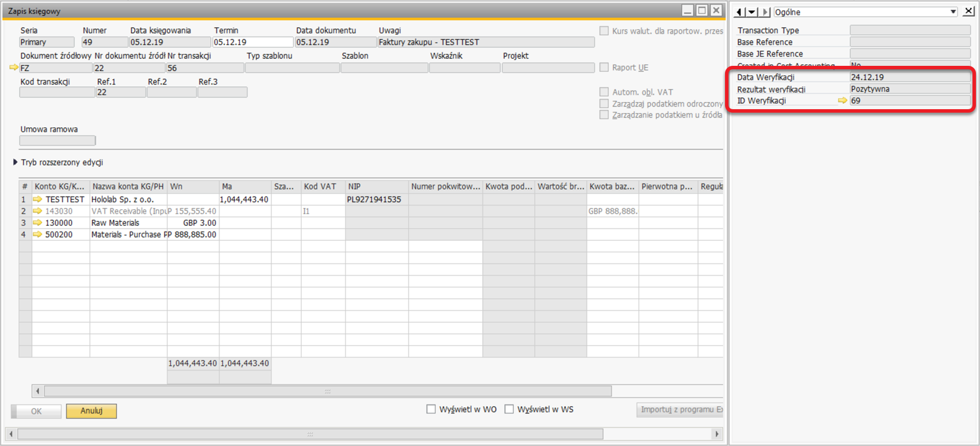Screen dimensions: 980x446
Task: Click link arrow for account 143030
Action: click(38, 211)
